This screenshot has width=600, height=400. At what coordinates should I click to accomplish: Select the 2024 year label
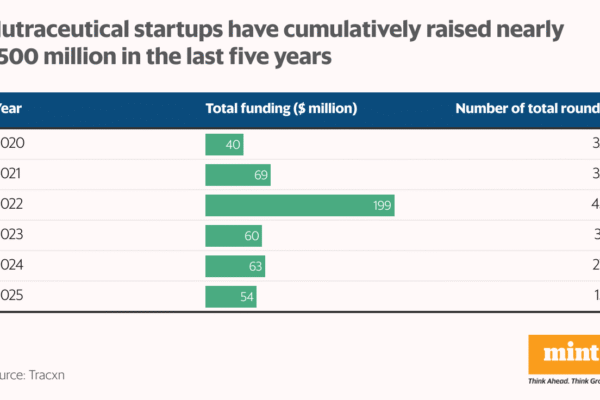[12, 266]
